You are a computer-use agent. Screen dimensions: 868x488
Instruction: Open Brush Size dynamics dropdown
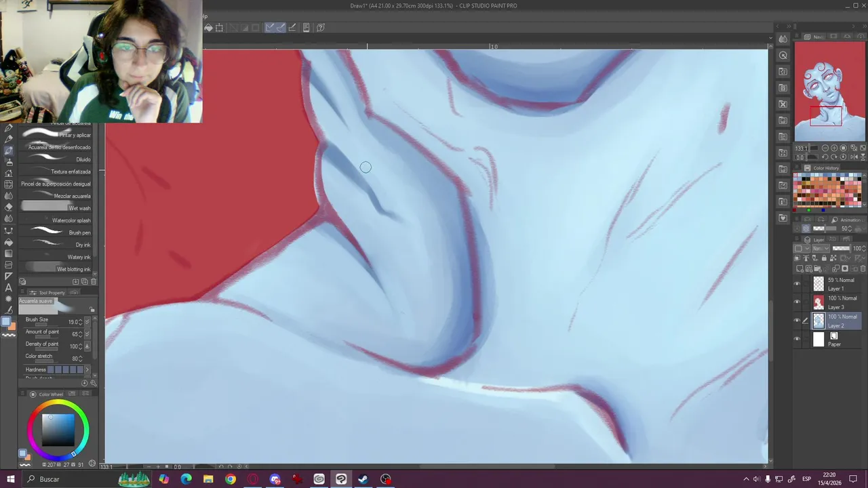tap(87, 322)
